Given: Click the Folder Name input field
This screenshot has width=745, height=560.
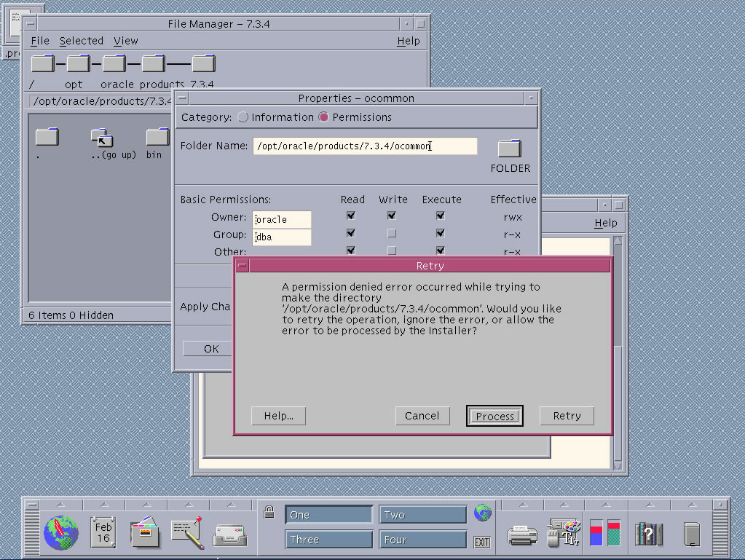Looking at the screenshot, I should click(x=365, y=146).
